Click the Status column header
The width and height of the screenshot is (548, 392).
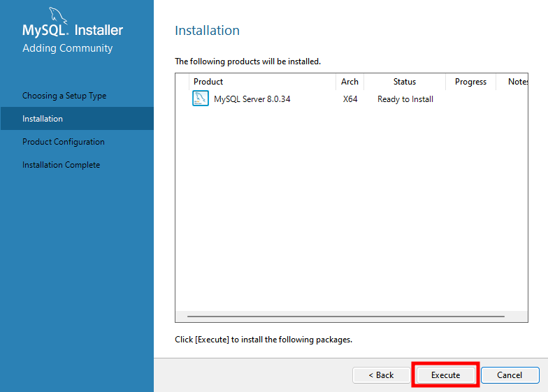pos(405,81)
